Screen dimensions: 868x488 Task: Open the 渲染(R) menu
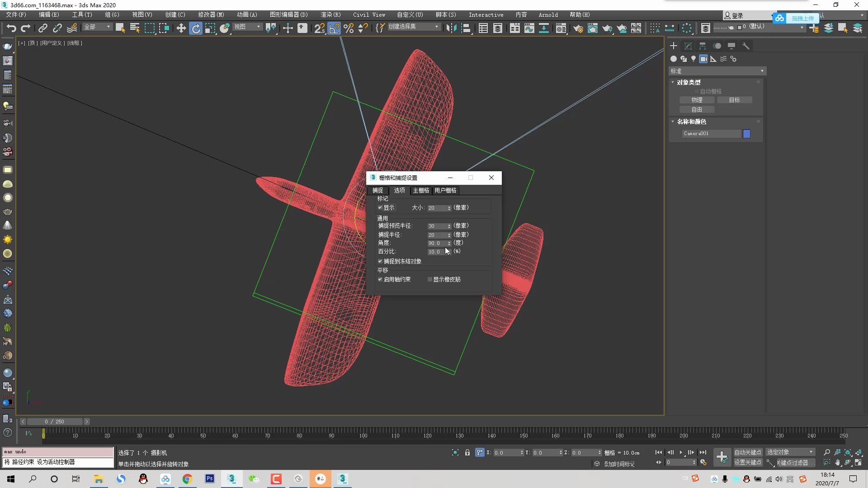(330, 14)
